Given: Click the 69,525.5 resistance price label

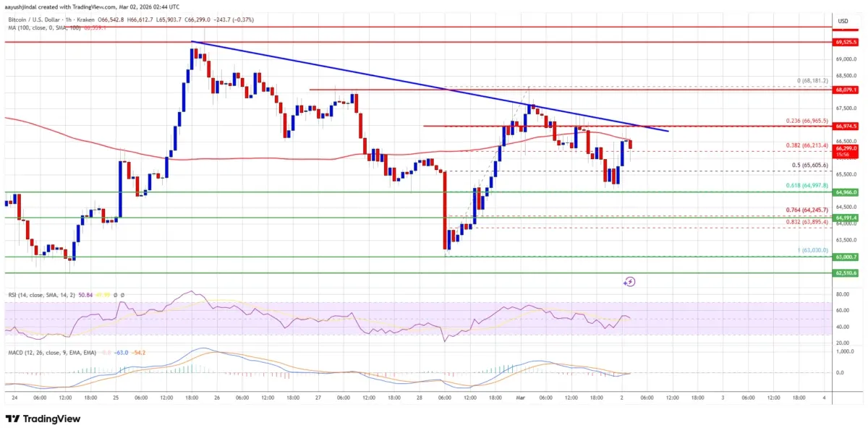Looking at the screenshot, I should (x=845, y=43).
